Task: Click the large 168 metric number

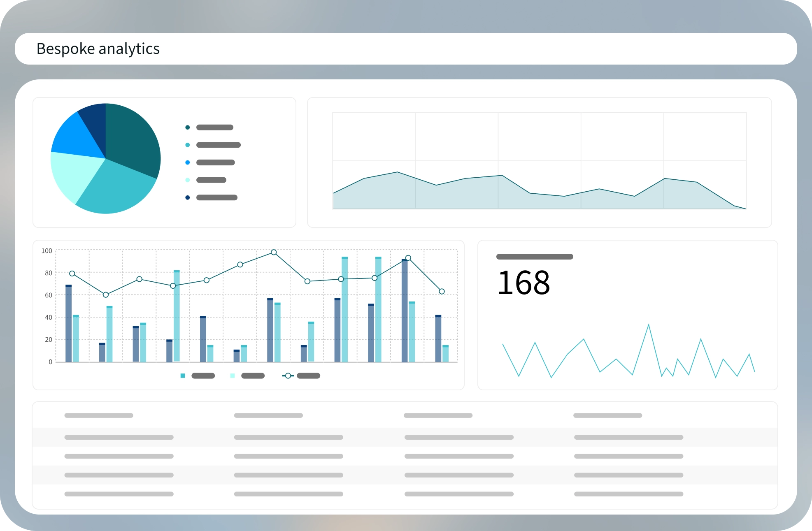Action: click(x=523, y=283)
